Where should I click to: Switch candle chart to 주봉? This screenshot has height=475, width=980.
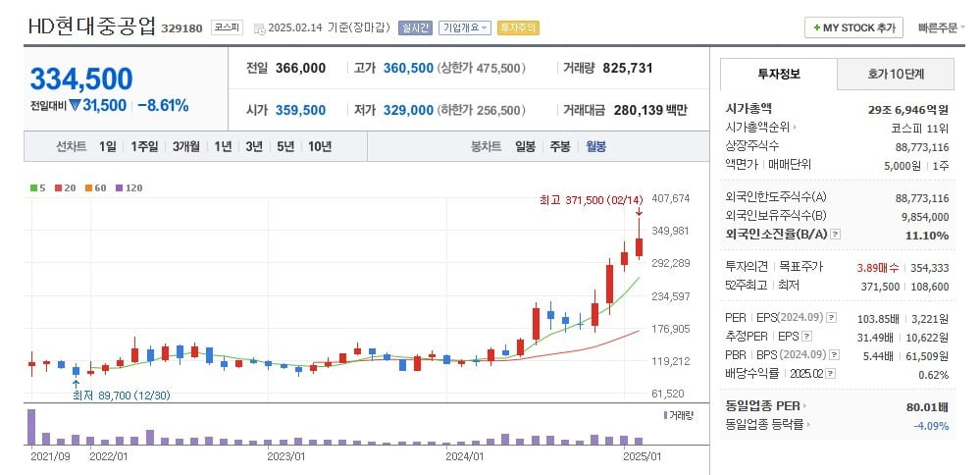(560, 147)
